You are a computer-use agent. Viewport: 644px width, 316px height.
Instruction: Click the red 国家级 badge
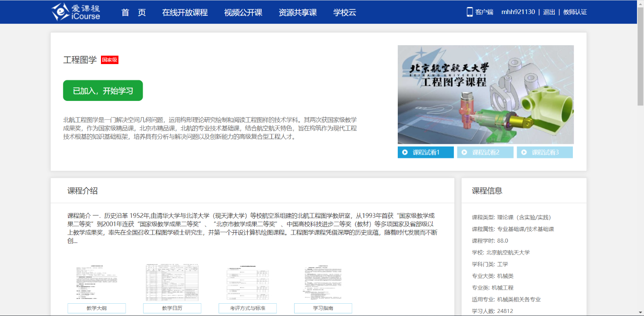(109, 60)
